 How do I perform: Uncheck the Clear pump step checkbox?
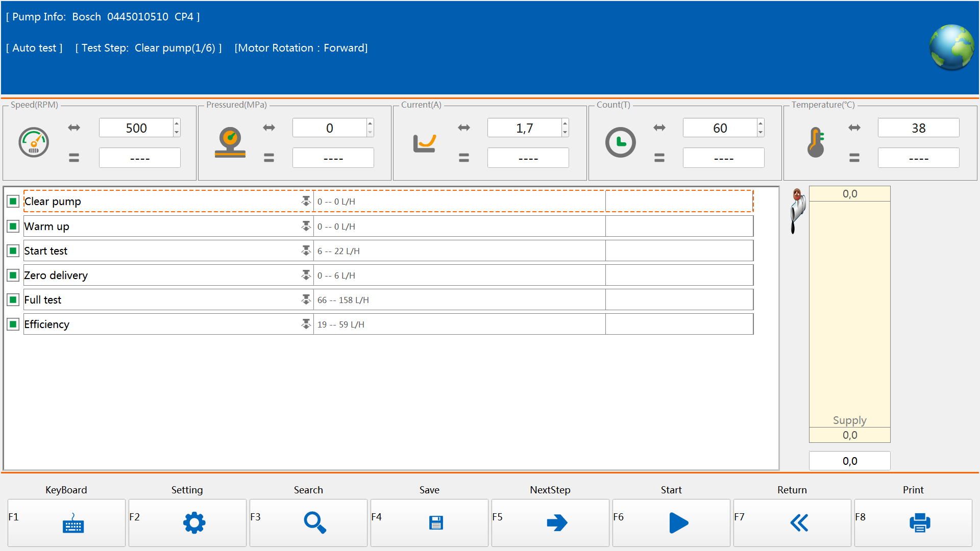pos(13,202)
